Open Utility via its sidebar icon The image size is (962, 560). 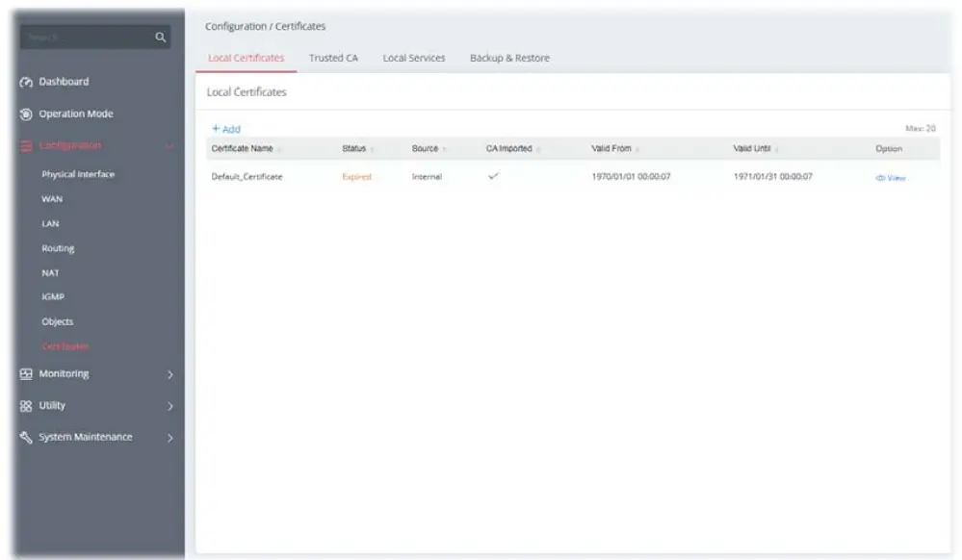[24, 405]
